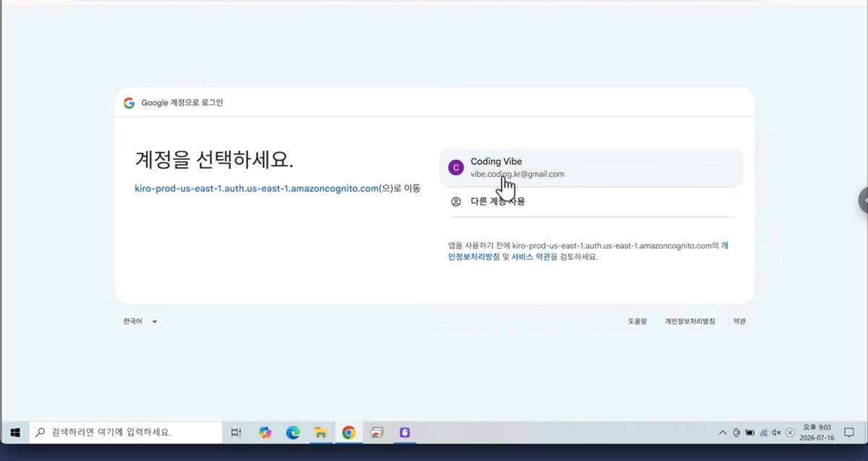Switch to Google Chrome in the taskbar
The width and height of the screenshot is (868, 461).
pos(349,433)
